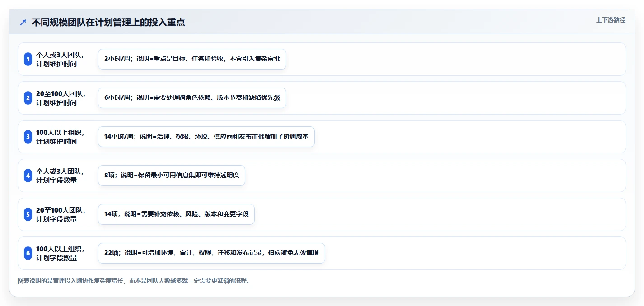Click the 上下游路径 label in the header
The image size is (644, 306).
[x=611, y=20]
